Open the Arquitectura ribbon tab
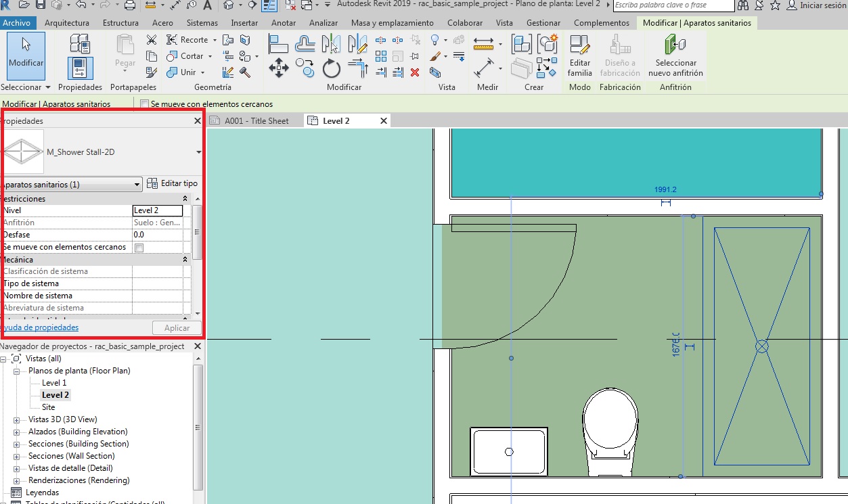 (66, 23)
